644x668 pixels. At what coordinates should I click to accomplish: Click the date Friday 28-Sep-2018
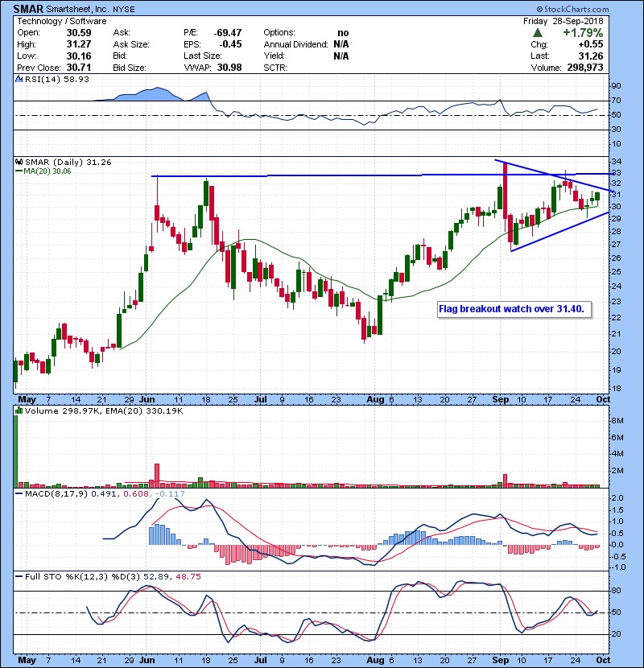click(x=563, y=21)
